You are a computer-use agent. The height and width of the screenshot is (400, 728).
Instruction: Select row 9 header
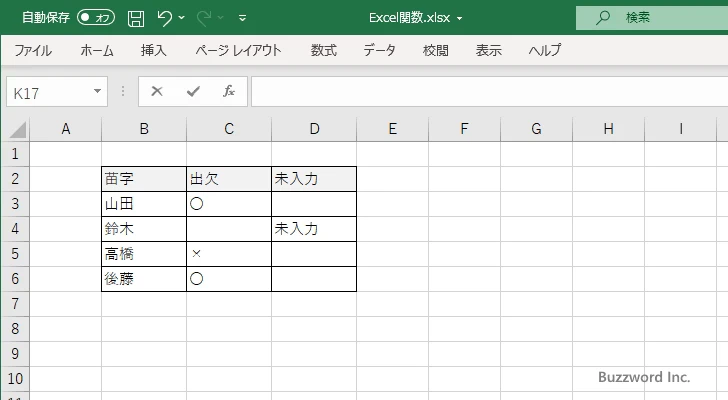[x=15, y=354]
